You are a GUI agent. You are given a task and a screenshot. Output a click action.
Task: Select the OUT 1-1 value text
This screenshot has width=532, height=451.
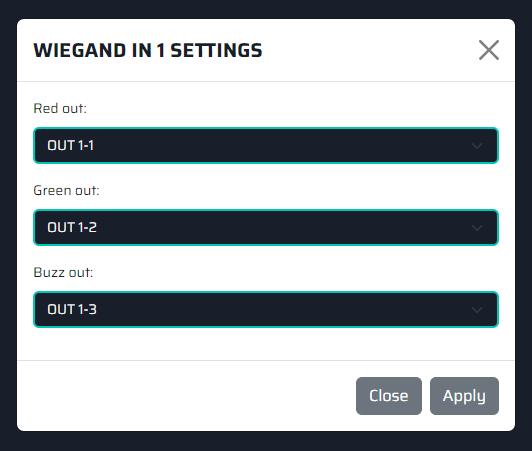coord(70,146)
